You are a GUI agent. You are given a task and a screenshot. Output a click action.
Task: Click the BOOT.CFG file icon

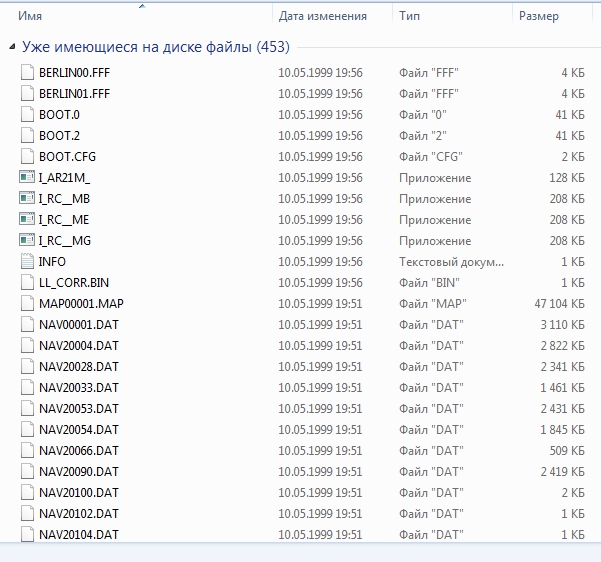click(x=27, y=157)
